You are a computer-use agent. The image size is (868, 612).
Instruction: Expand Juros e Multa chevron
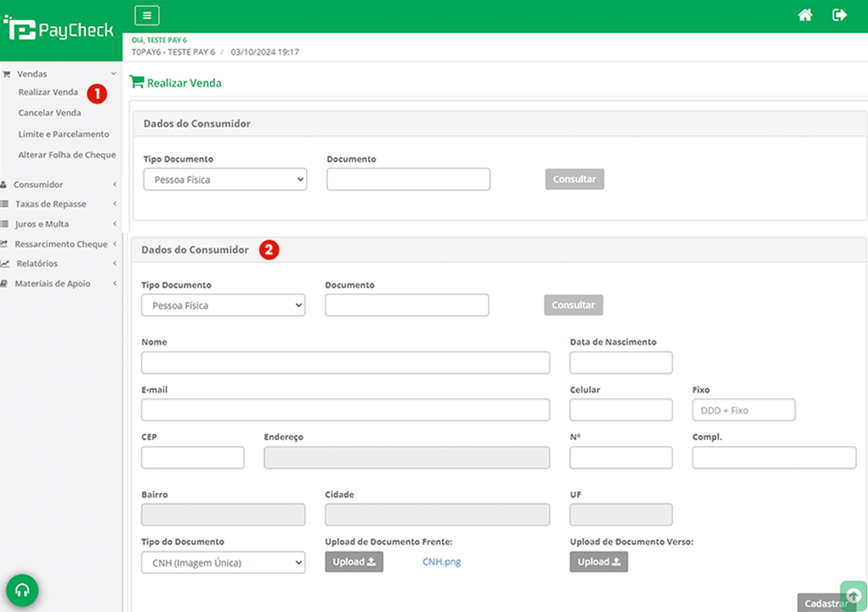[x=114, y=223]
